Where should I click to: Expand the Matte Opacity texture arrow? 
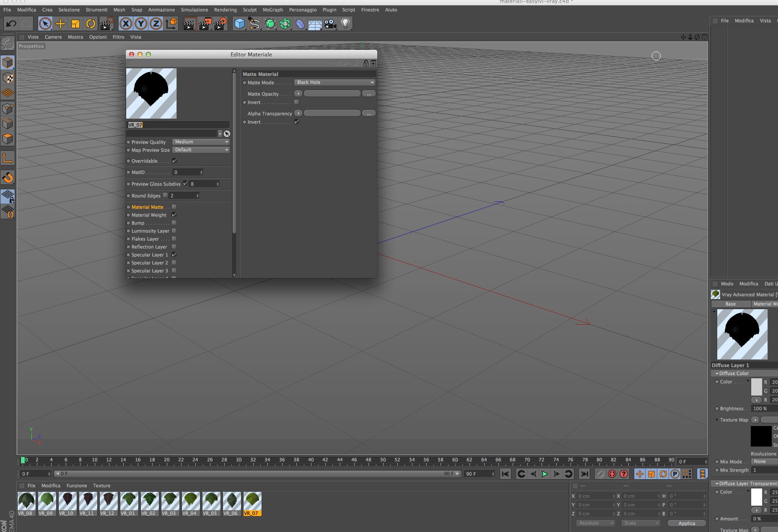(298, 94)
